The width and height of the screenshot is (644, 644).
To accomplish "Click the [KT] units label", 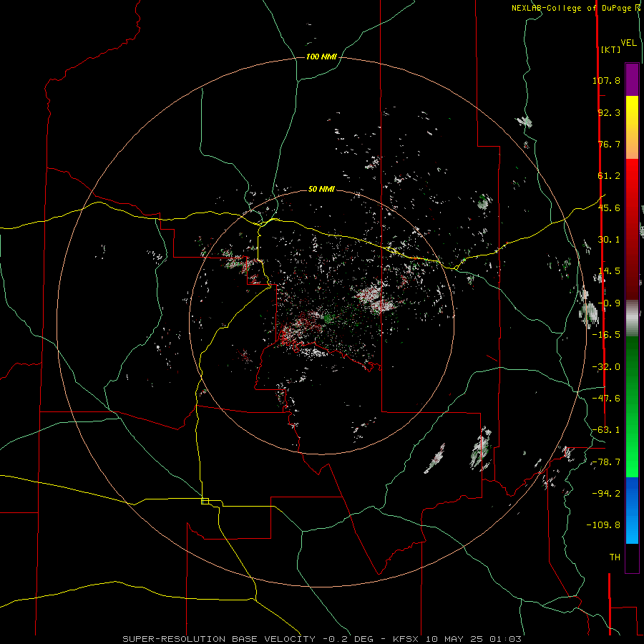I will click(611, 49).
